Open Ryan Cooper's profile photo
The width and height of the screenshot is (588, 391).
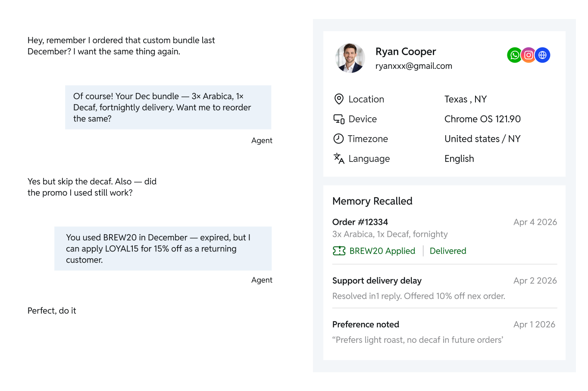pos(350,58)
